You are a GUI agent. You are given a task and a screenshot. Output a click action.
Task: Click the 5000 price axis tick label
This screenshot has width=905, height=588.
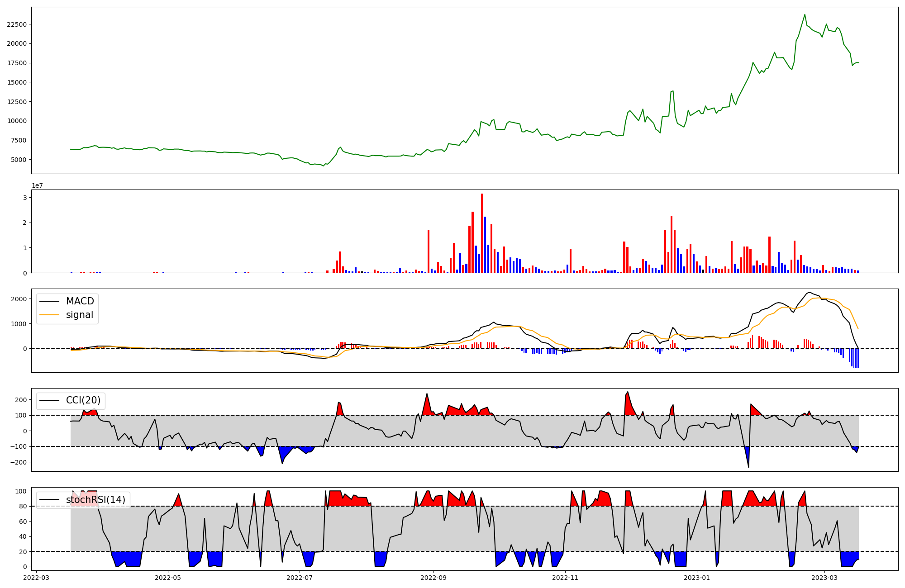click(19, 160)
